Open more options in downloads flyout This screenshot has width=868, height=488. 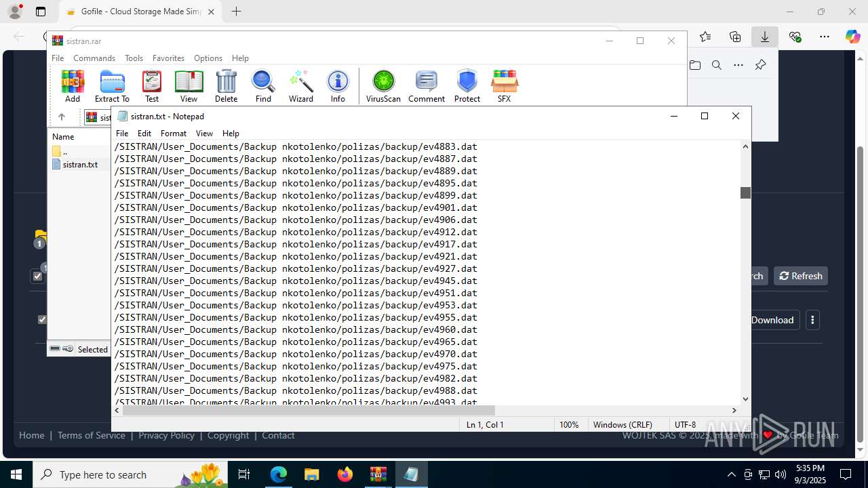(x=738, y=65)
